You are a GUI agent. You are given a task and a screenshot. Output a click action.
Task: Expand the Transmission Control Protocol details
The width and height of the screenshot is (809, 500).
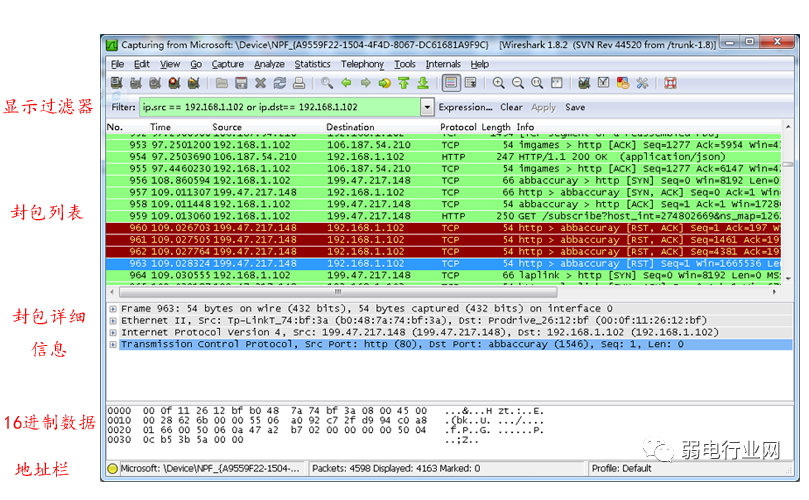pyautogui.click(x=112, y=345)
